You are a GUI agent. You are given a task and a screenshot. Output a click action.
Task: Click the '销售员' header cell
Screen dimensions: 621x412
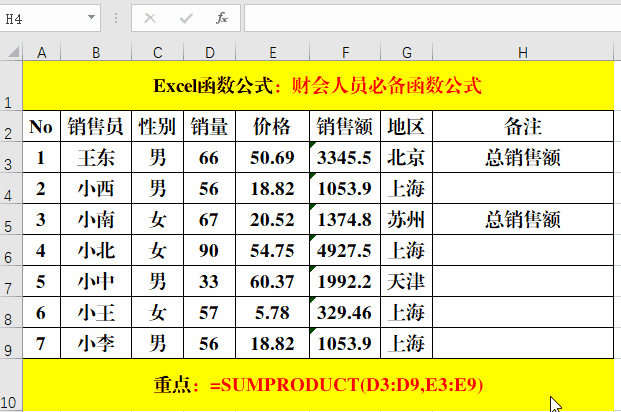click(96, 126)
